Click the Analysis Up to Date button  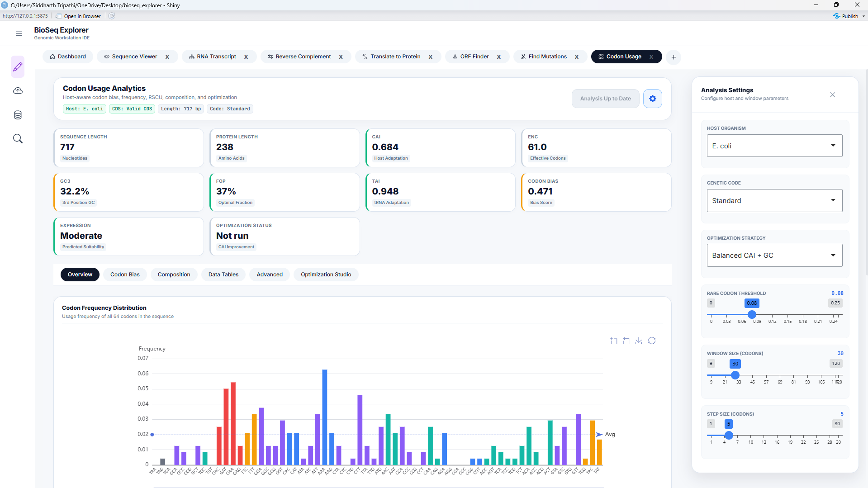[x=605, y=99]
